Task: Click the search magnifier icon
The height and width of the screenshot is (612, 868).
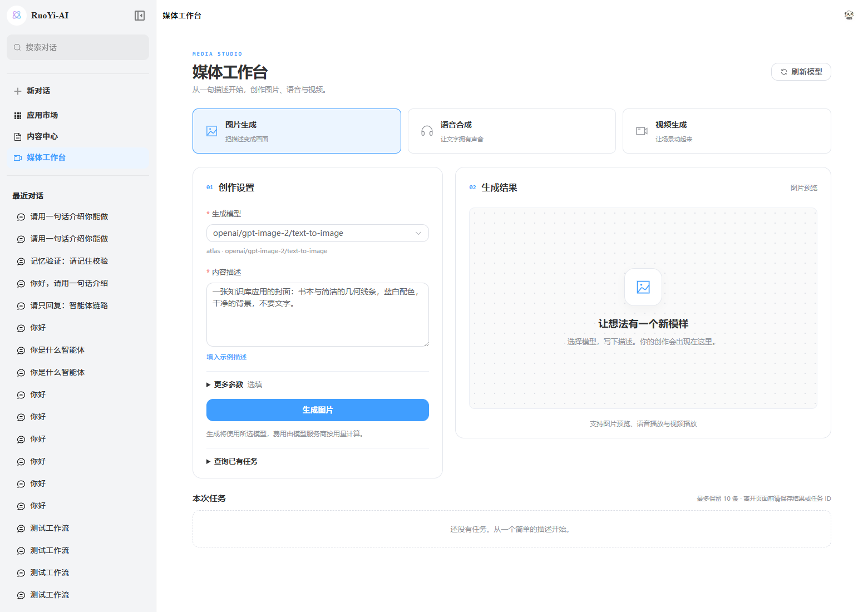Action: tap(17, 47)
